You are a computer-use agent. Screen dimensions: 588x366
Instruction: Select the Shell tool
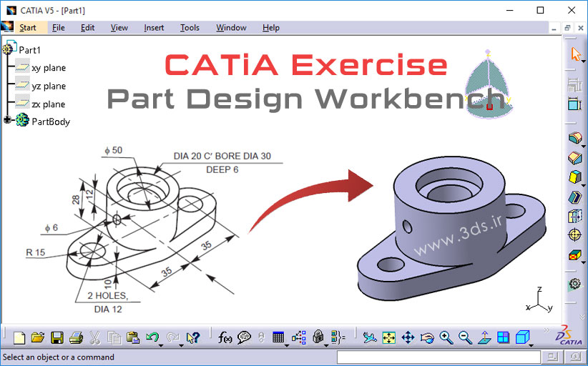pyautogui.click(x=574, y=197)
